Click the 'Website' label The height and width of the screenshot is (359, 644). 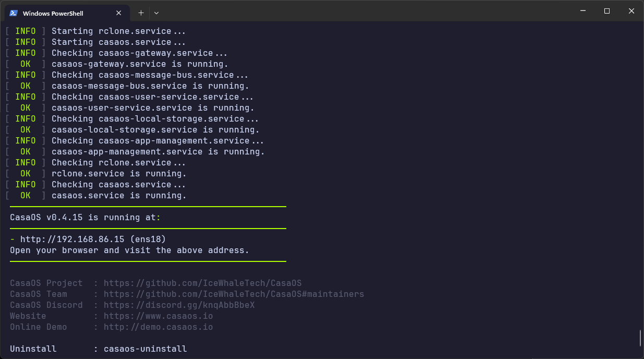[28, 316]
